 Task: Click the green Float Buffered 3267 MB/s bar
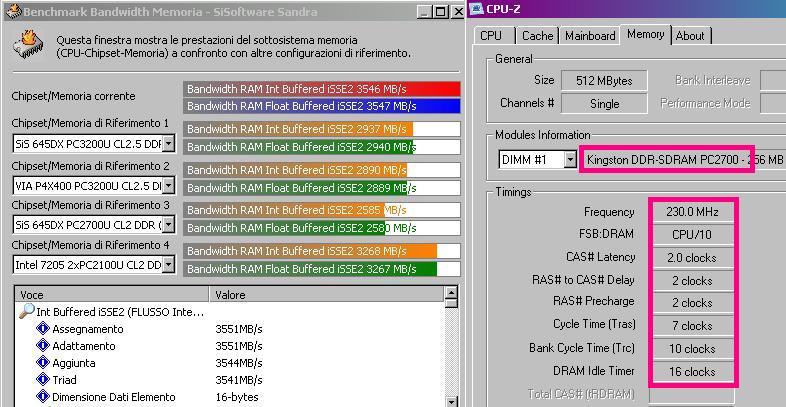[321, 269]
